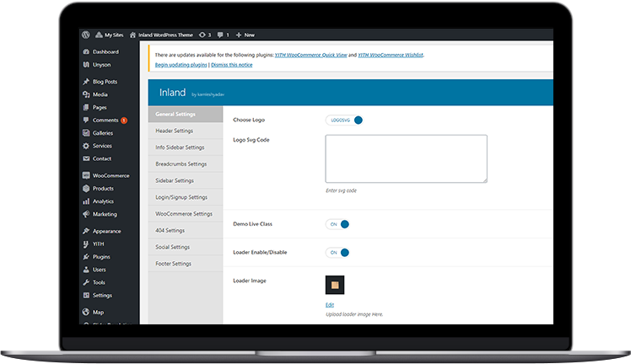
Task: Toggle the Loader Enable/Disable switch
Action: pos(337,253)
